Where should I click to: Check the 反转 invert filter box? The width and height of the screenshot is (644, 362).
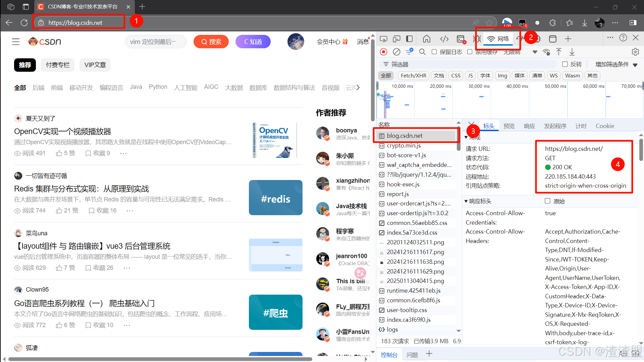point(565,64)
